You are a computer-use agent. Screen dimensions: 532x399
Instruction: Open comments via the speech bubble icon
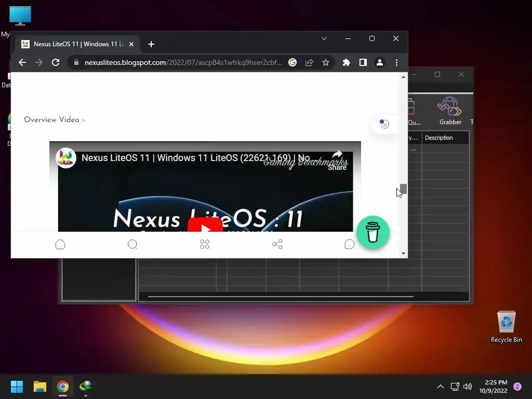(350, 244)
